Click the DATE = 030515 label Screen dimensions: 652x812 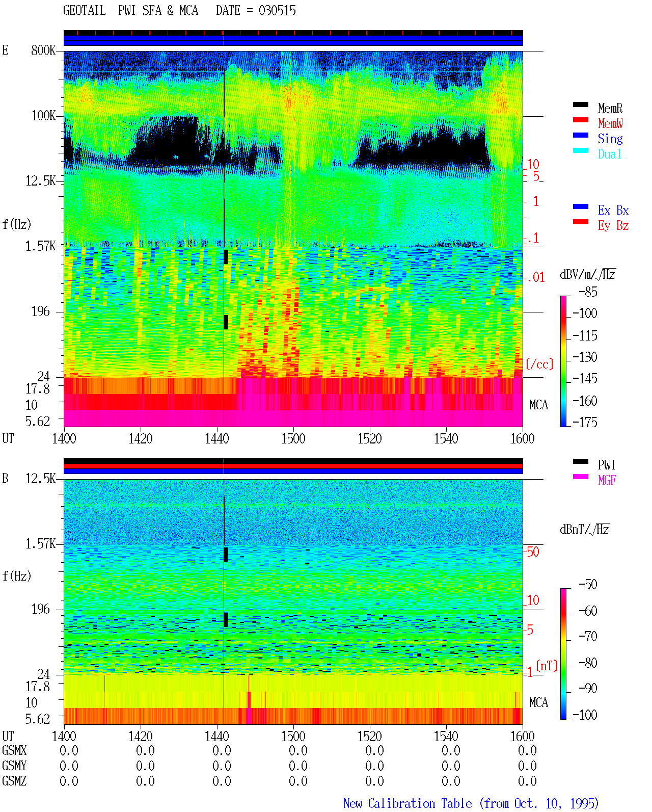click(x=256, y=10)
